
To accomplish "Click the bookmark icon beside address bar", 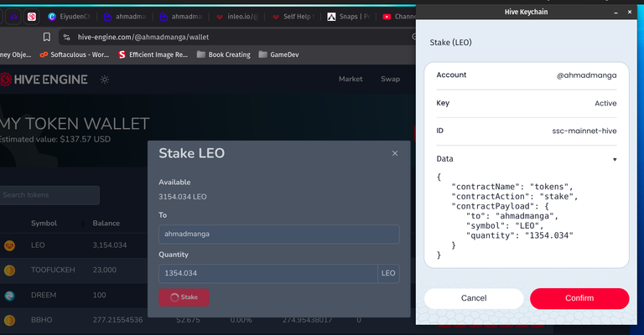I will coord(47,38).
